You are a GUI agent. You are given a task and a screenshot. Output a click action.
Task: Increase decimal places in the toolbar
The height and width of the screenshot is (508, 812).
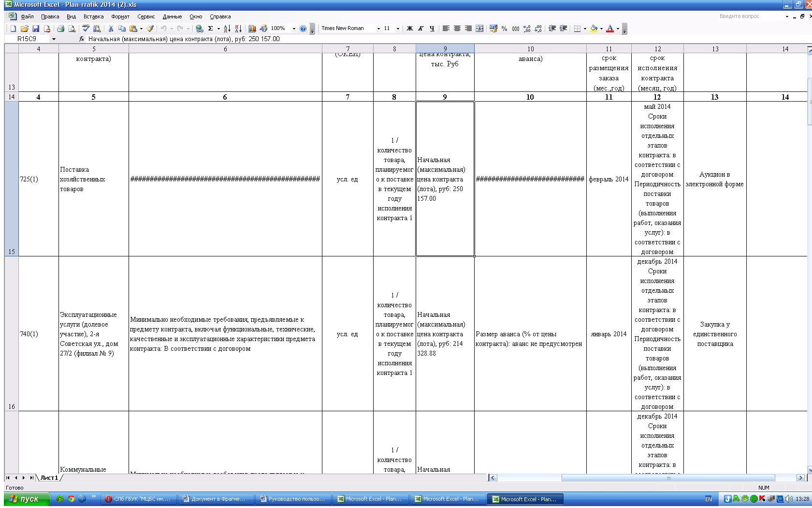coord(526,29)
